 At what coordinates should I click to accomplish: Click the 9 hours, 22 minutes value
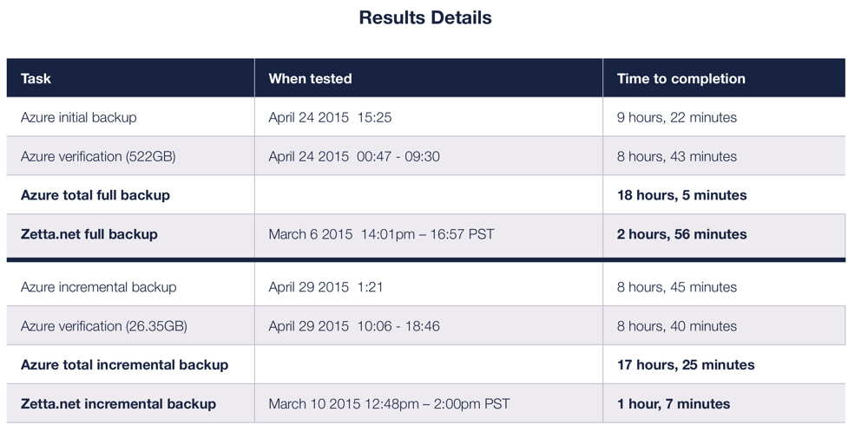point(677,117)
